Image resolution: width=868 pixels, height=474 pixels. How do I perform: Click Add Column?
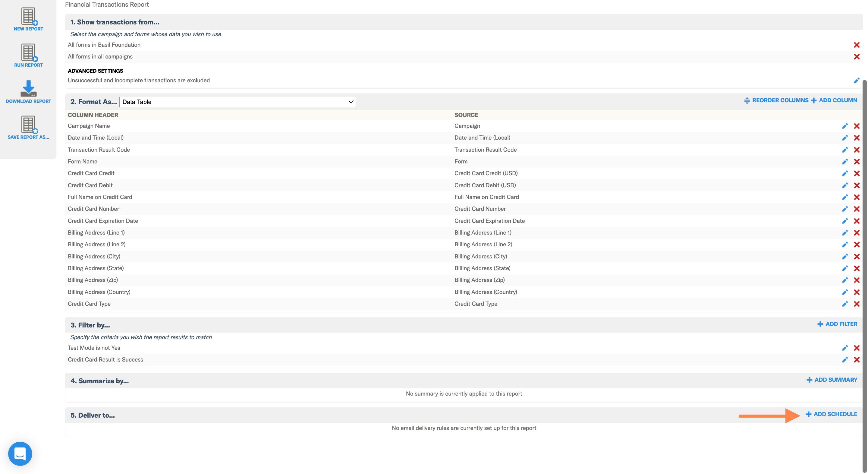pos(834,100)
